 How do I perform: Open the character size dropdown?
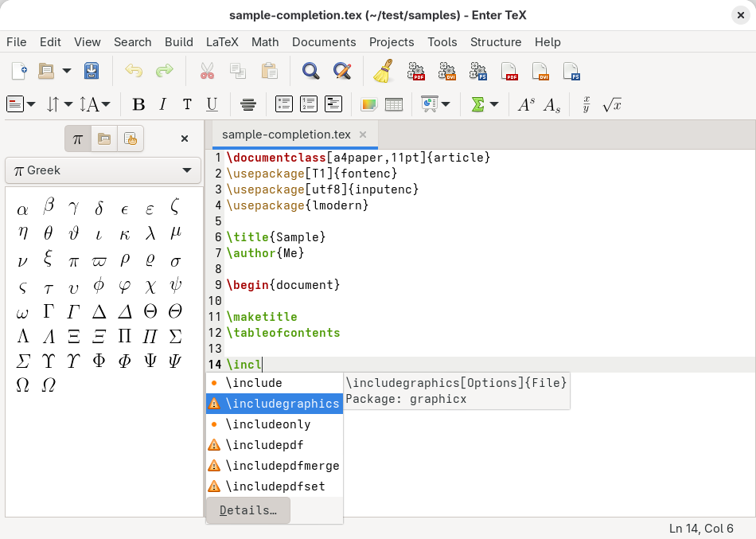pyautogui.click(x=95, y=104)
